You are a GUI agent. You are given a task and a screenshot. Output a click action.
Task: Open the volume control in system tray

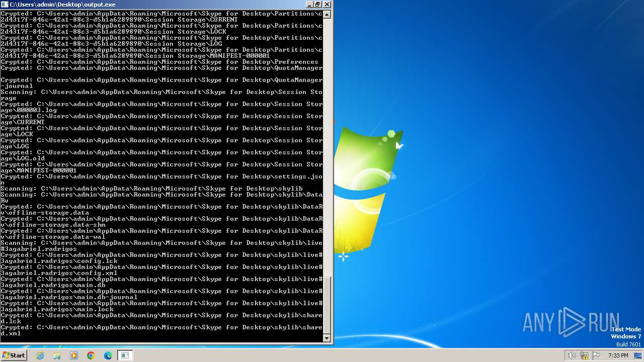click(572, 355)
